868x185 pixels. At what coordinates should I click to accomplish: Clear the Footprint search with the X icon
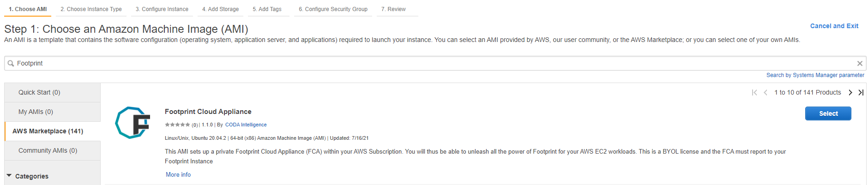(860, 64)
